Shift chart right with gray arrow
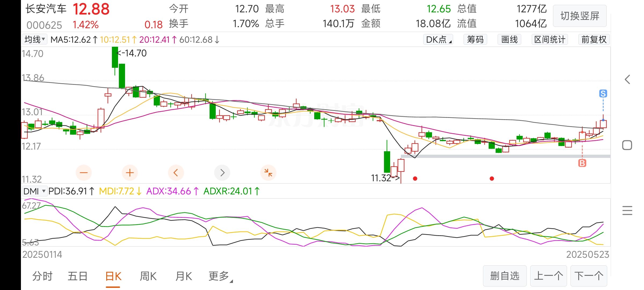644x290 pixels. (222, 173)
